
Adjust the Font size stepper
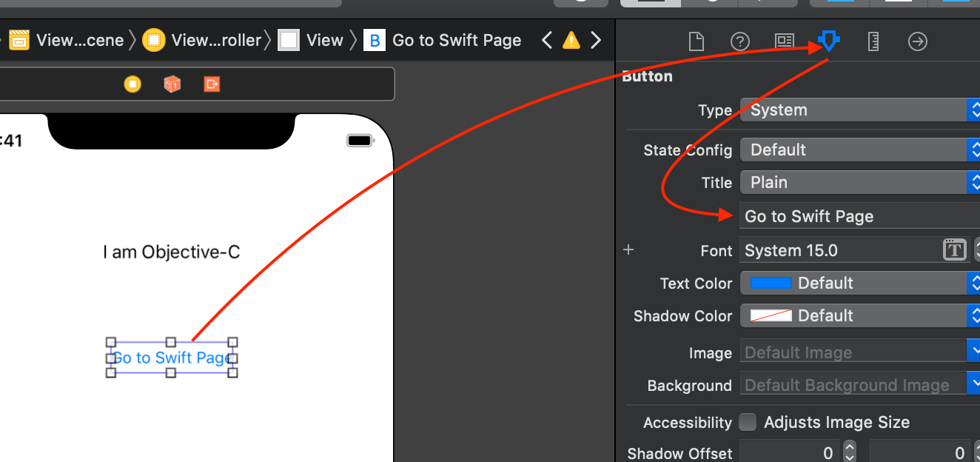click(976, 250)
